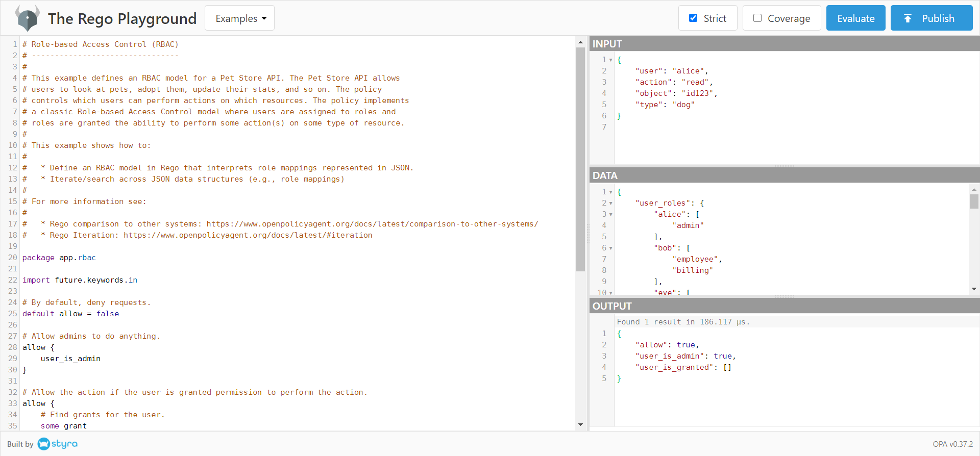Click the Styra logo in footer
Image resolution: width=980 pixels, height=456 pixels.
click(58, 444)
